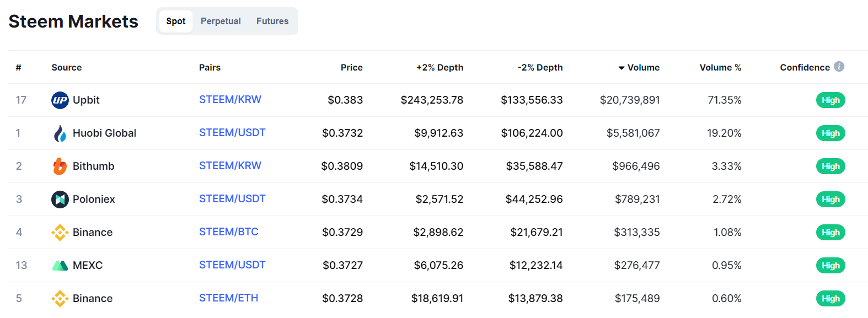The height and width of the screenshot is (318, 868).
Task: Click the Huobi Global exchange name
Action: coord(104,133)
